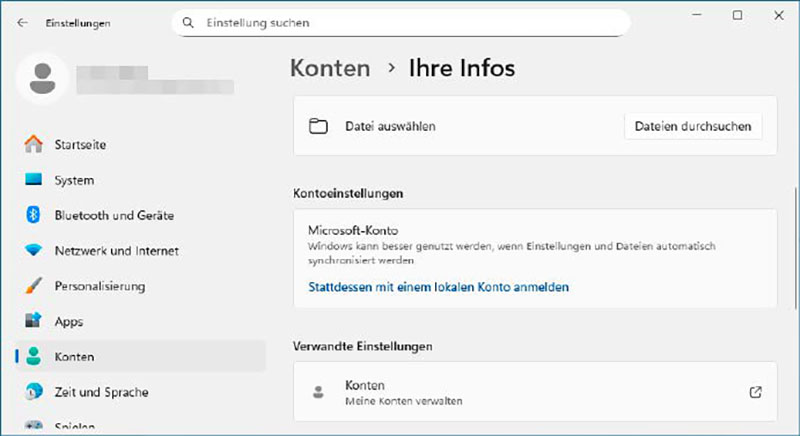Click the user avatar picture

(42, 79)
